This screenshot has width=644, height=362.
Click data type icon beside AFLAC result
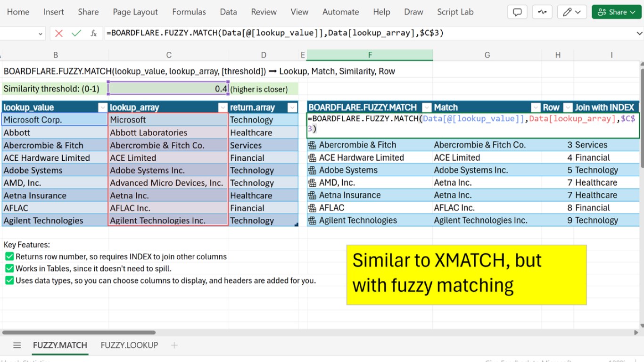pyautogui.click(x=312, y=208)
